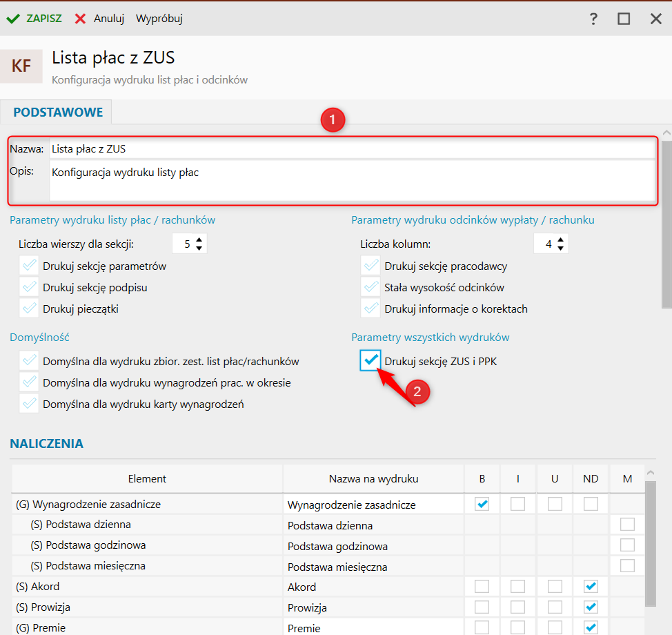Toggle Stała wysokość odcinków checkbox
The image size is (672, 635).
pyautogui.click(x=370, y=287)
